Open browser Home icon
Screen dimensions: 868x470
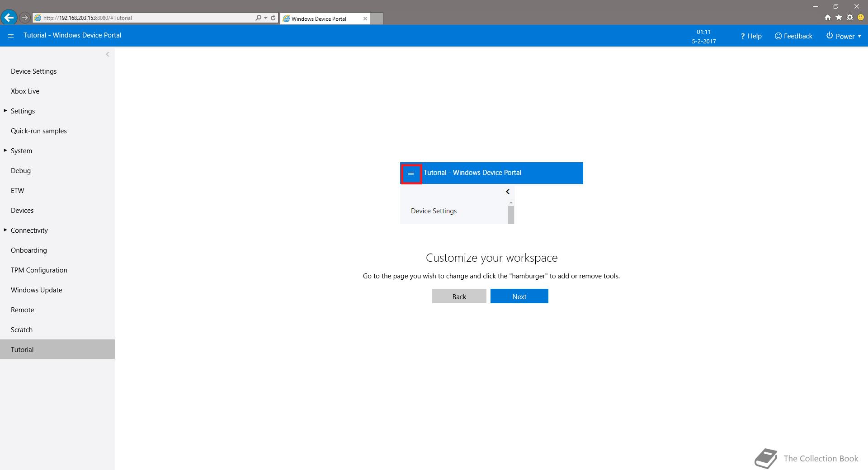point(827,17)
